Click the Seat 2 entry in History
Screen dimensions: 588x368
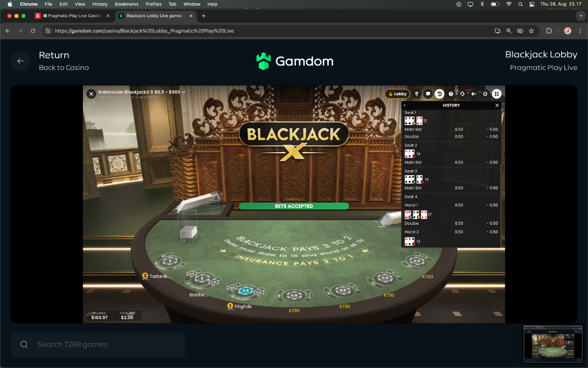411,145
